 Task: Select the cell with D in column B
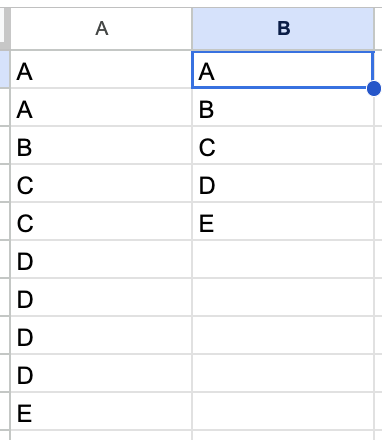(283, 183)
